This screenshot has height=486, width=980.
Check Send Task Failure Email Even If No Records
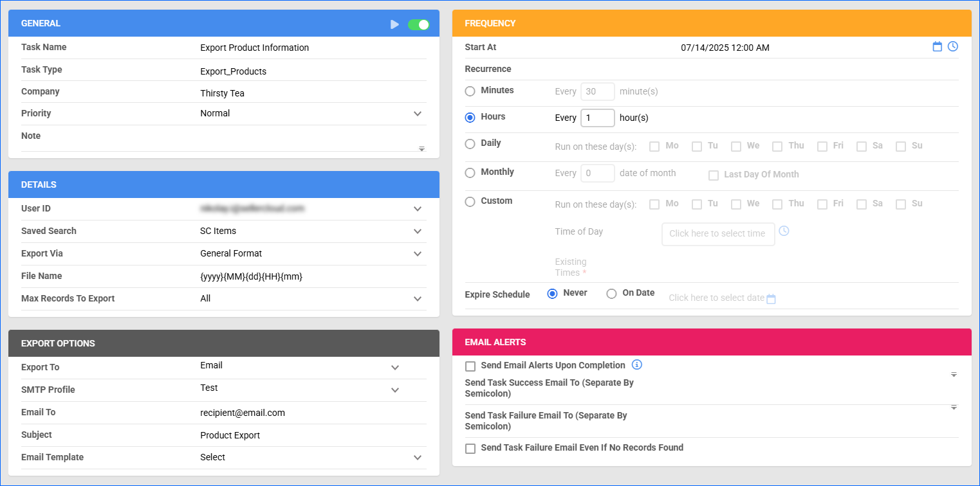click(470, 449)
